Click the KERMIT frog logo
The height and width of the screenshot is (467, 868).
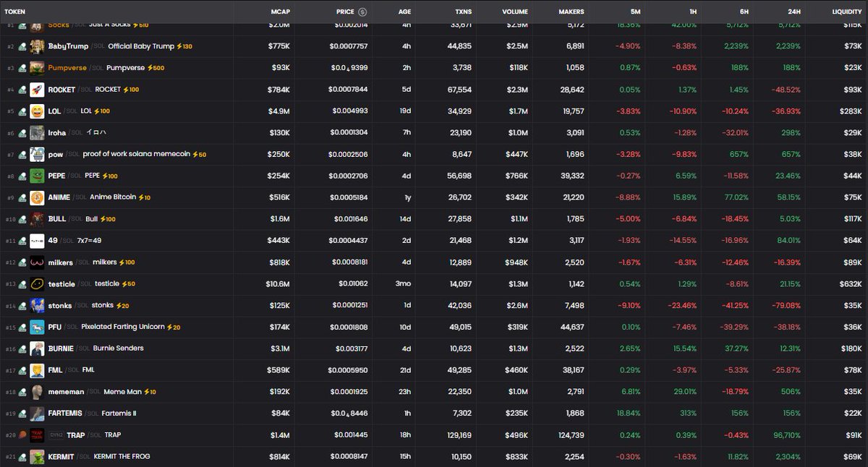coord(37,457)
